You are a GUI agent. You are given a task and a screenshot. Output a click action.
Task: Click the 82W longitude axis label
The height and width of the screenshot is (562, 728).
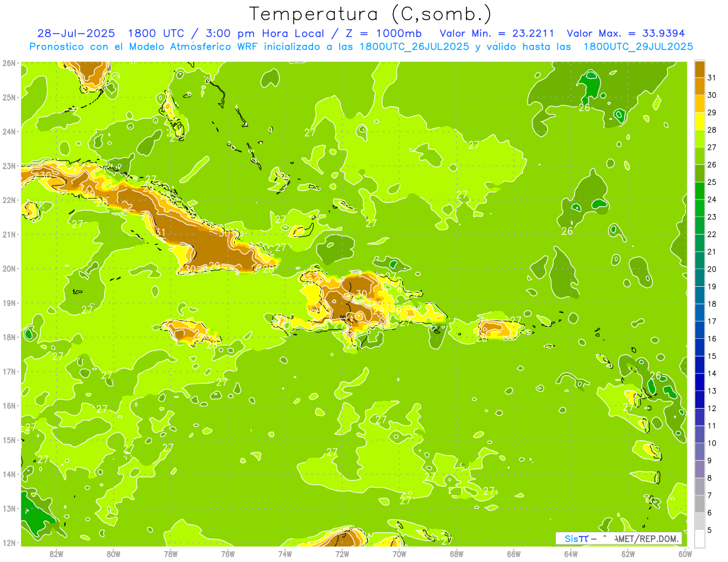click(56, 554)
